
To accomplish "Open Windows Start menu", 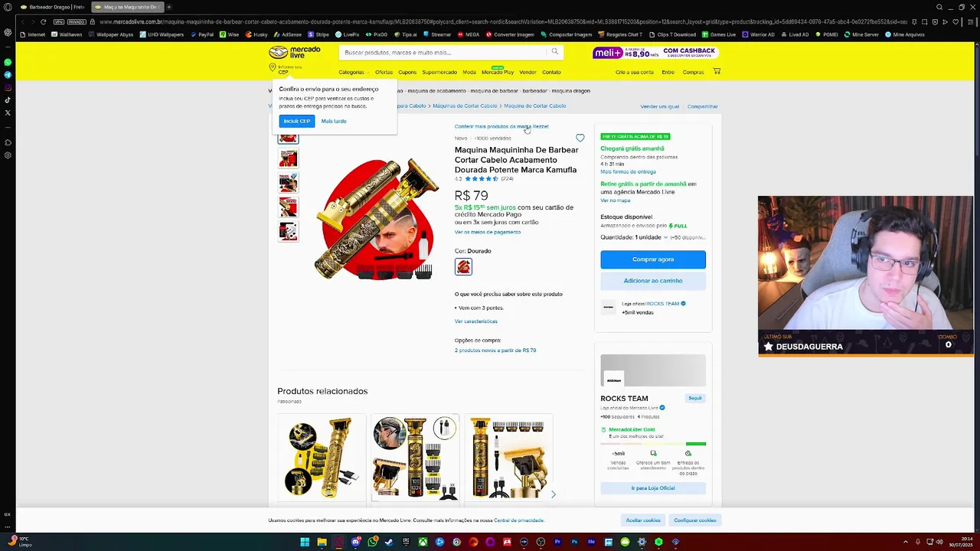I will 305,542.
